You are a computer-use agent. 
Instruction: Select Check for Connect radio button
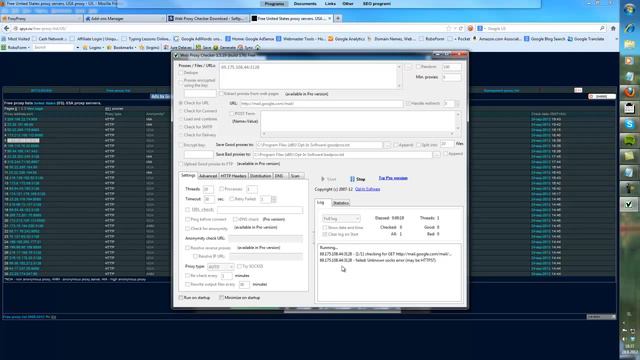pyautogui.click(x=180, y=111)
